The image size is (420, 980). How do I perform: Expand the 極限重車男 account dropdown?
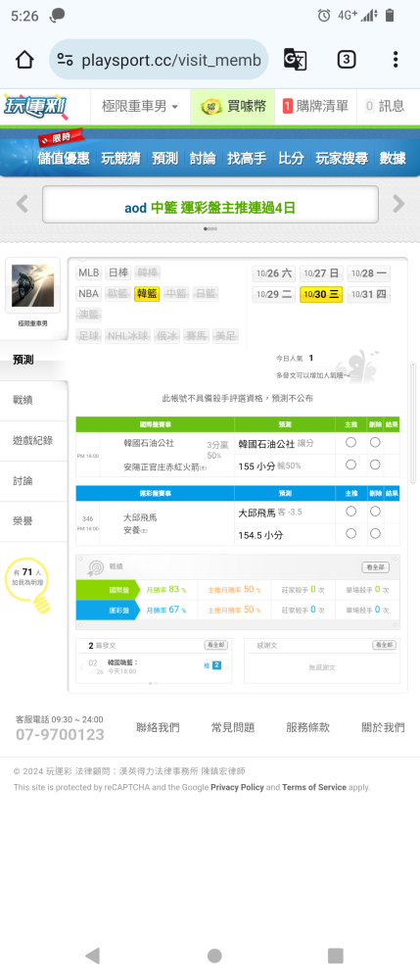tap(140, 107)
